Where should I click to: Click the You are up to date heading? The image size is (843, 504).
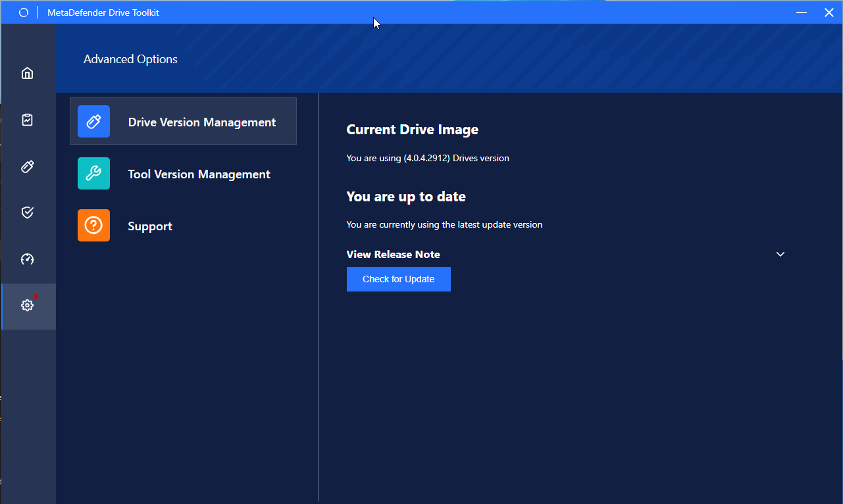tap(406, 196)
